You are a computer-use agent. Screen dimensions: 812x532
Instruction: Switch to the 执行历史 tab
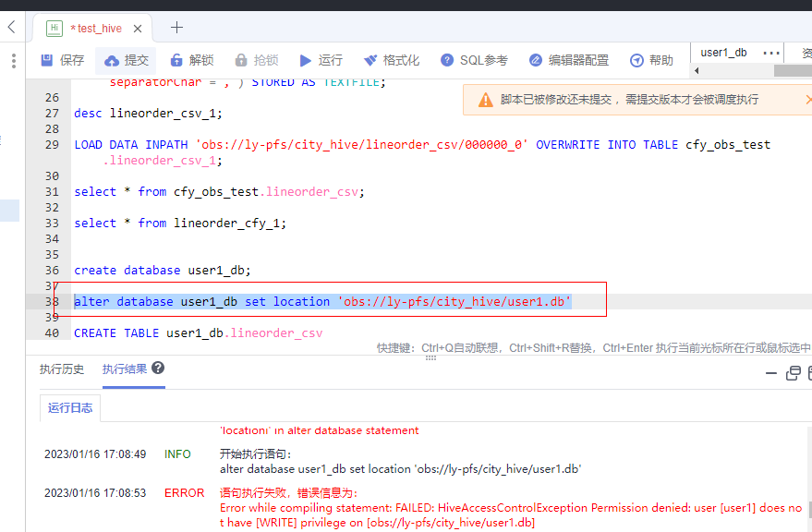tap(62, 369)
